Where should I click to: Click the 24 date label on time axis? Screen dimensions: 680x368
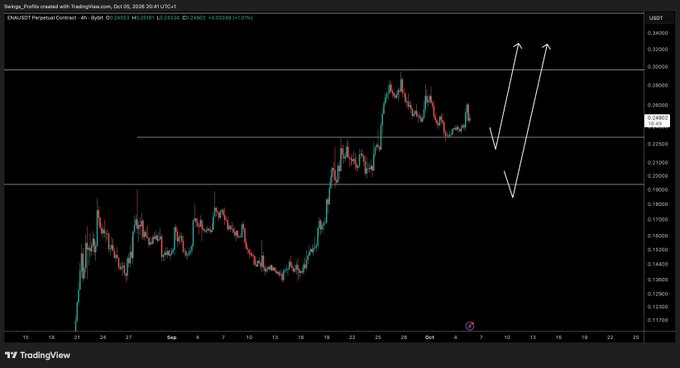103,337
